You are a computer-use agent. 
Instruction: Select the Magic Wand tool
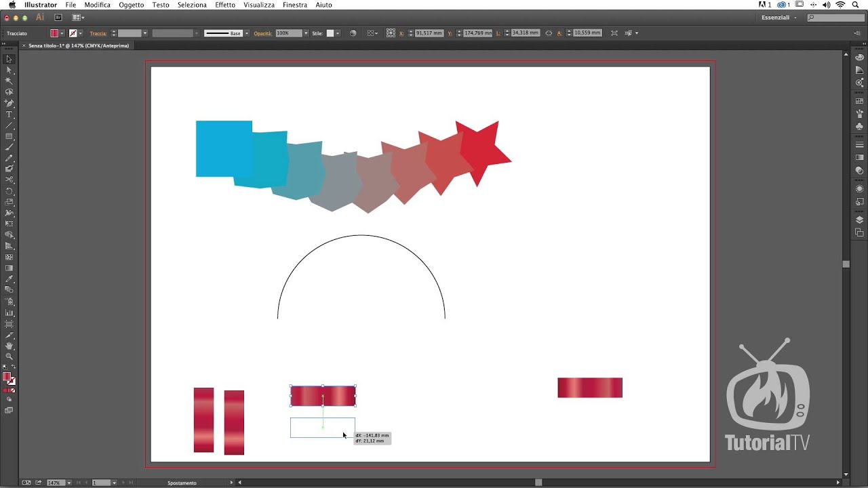pos(9,81)
